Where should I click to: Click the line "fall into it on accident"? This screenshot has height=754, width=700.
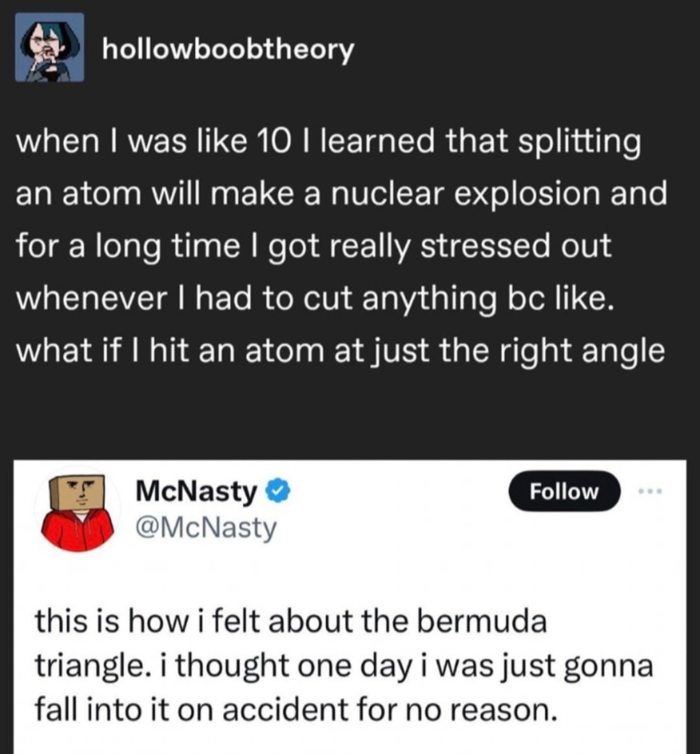tap(297, 709)
